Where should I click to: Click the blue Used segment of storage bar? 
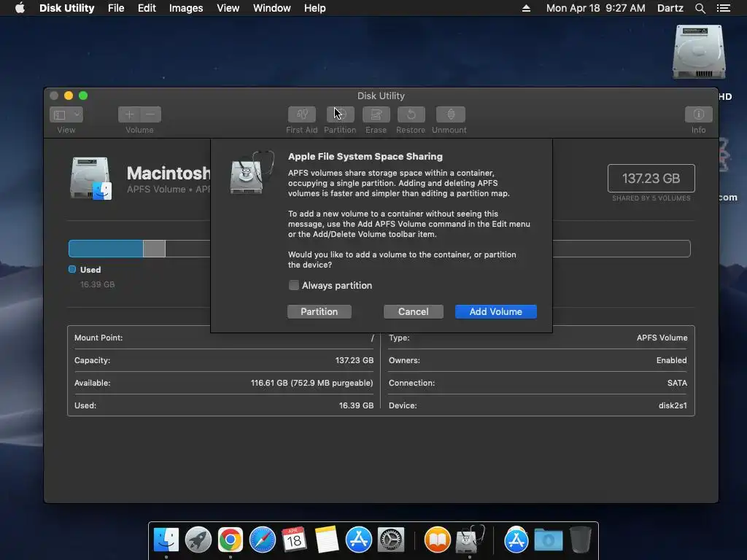pyautogui.click(x=106, y=249)
